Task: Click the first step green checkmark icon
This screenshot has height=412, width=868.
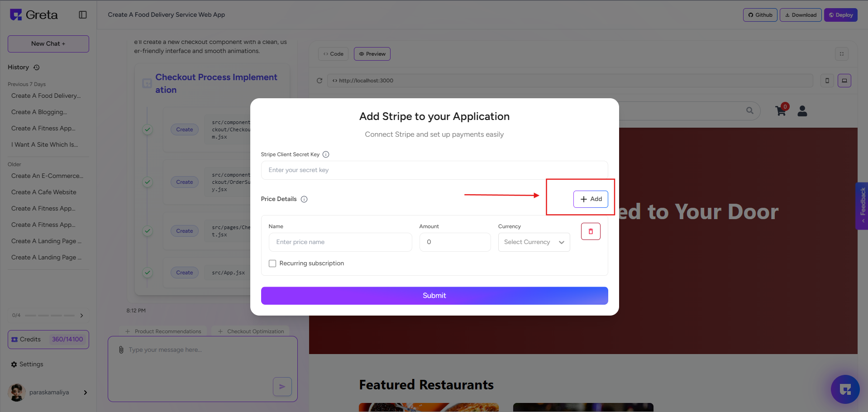Action: click(x=148, y=129)
